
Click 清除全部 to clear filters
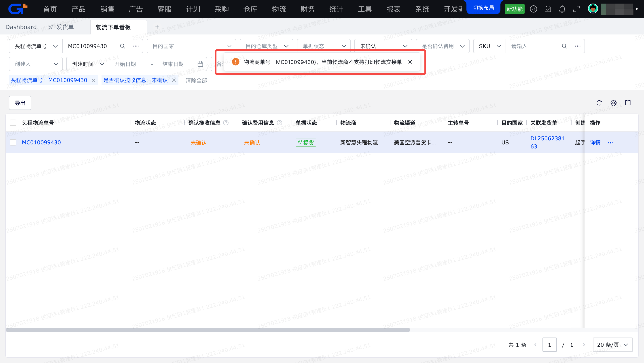click(x=196, y=80)
